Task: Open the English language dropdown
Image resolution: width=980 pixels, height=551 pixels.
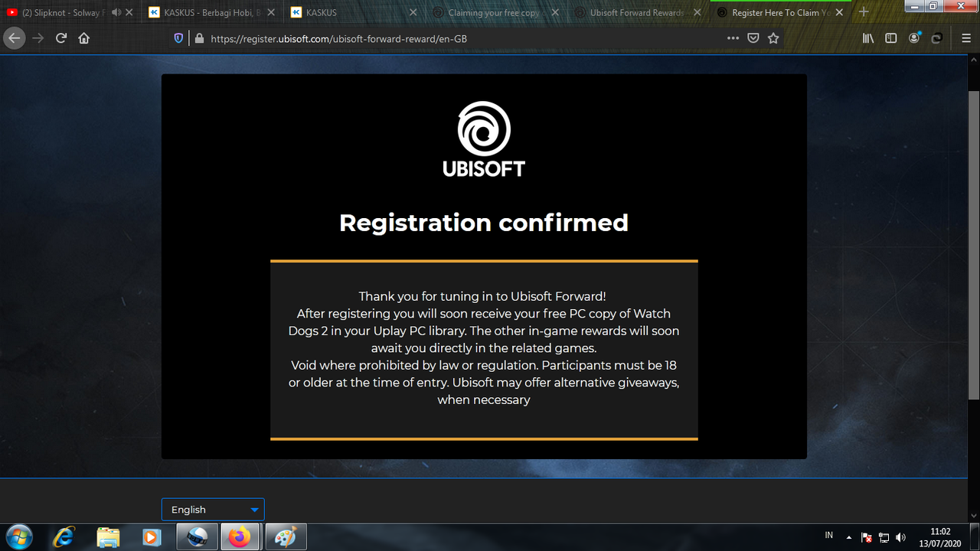Action: (213, 510)
